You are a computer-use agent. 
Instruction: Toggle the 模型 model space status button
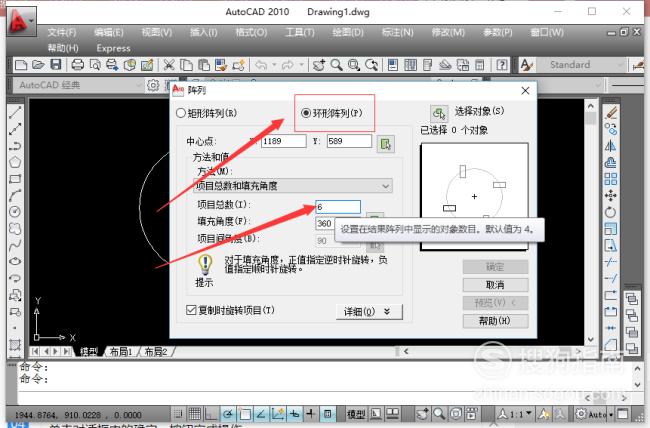click(x=356, y=413)
